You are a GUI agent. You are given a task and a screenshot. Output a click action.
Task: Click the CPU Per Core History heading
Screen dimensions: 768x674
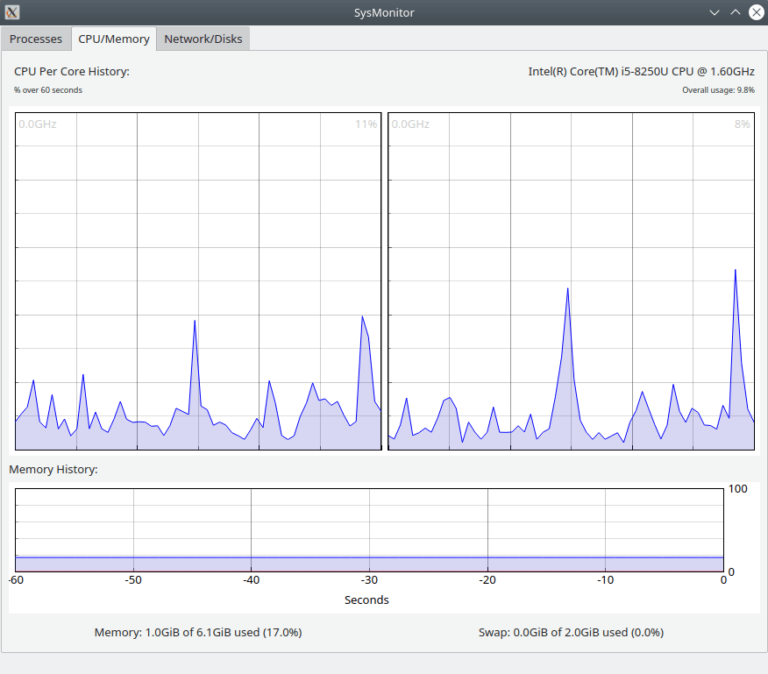[x=72, y=71]
